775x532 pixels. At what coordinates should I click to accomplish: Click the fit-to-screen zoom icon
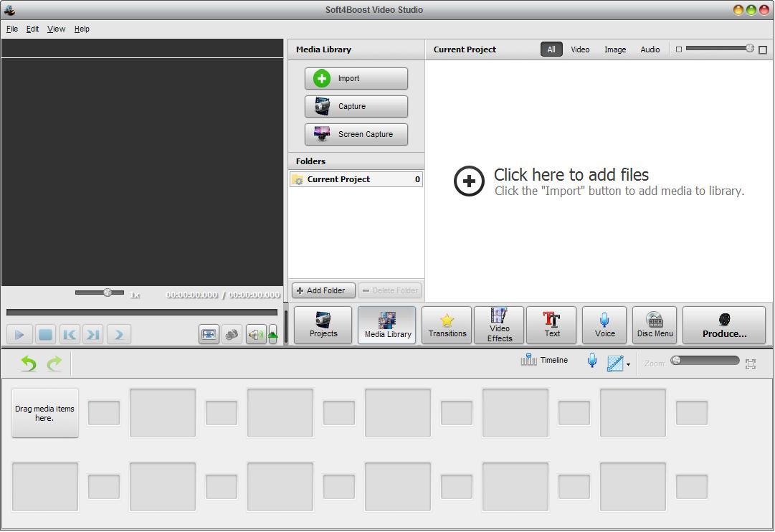[751, 364]
